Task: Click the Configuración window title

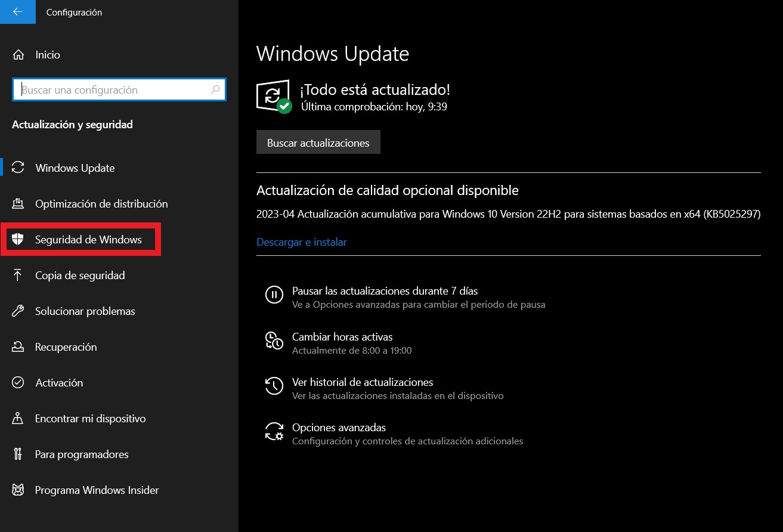Action: [74, 12]
